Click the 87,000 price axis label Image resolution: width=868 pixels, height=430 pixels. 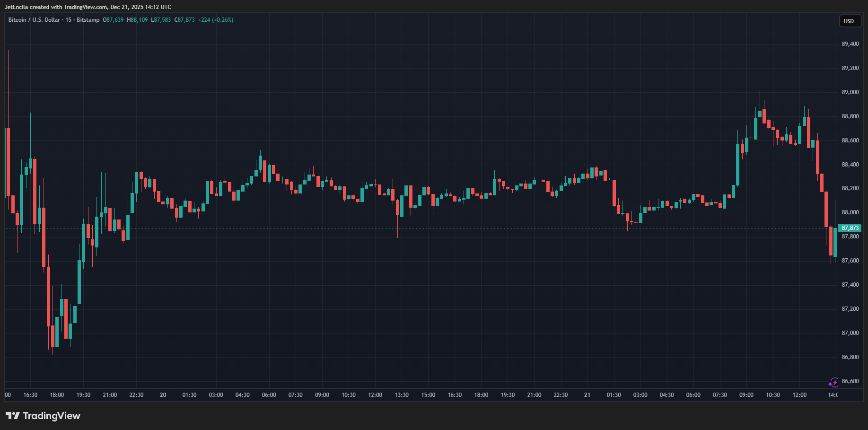click(850, 333)
